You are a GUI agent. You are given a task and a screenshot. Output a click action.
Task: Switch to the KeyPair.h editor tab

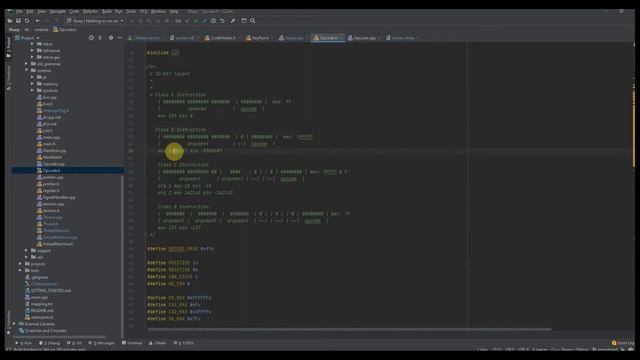coord(260,38)
